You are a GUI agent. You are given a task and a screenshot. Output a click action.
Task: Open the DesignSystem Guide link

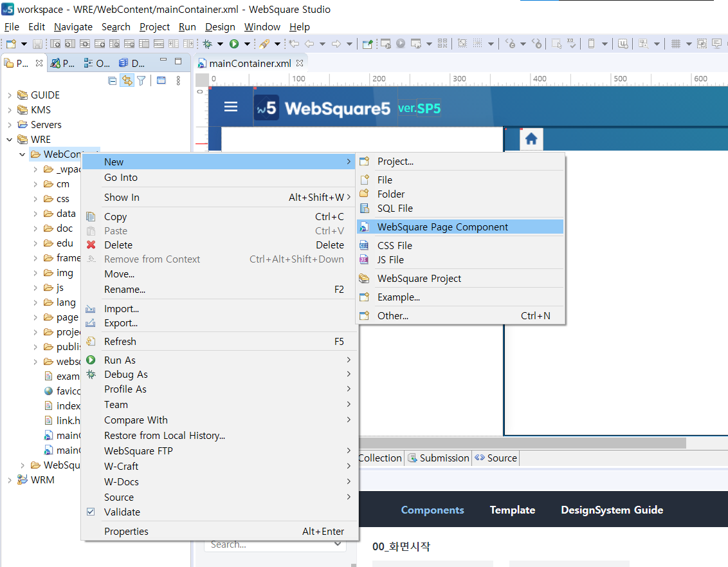click(612, 510)
